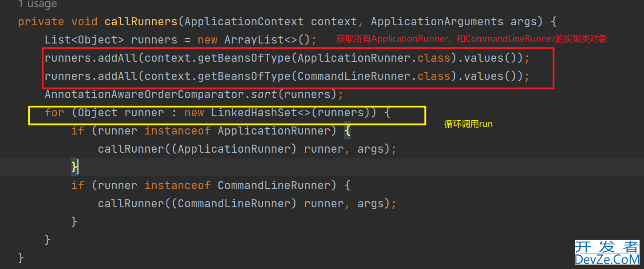Image resolution: width=644 pixels, height=269 pixels.
Task: Click CommandLineRunner after the second instanceof
Action: (274, 185)
